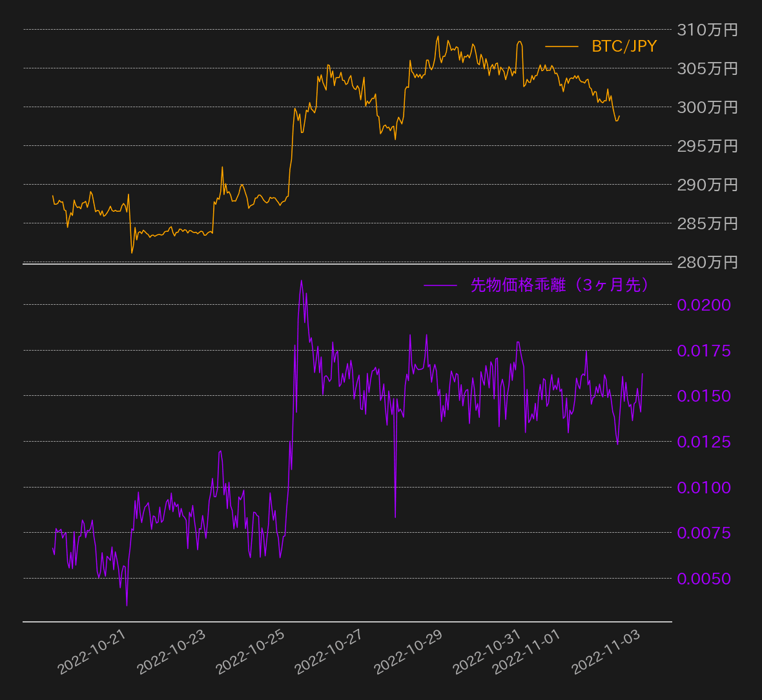
Task: Select the 2022-10-27 date tick label
Action: (x=329, y=652)
